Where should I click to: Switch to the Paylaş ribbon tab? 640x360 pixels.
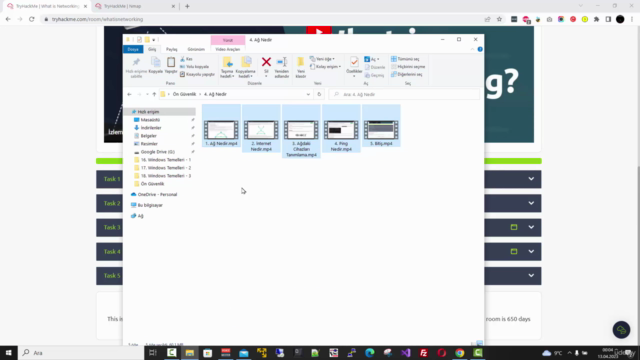[171, 49]
